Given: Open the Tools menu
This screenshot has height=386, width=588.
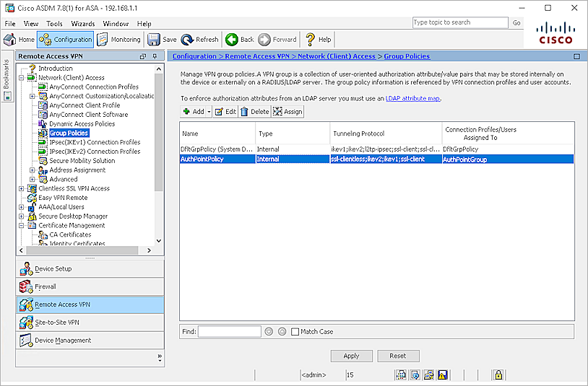Looking at the screenshot, I should pos(55,24).
